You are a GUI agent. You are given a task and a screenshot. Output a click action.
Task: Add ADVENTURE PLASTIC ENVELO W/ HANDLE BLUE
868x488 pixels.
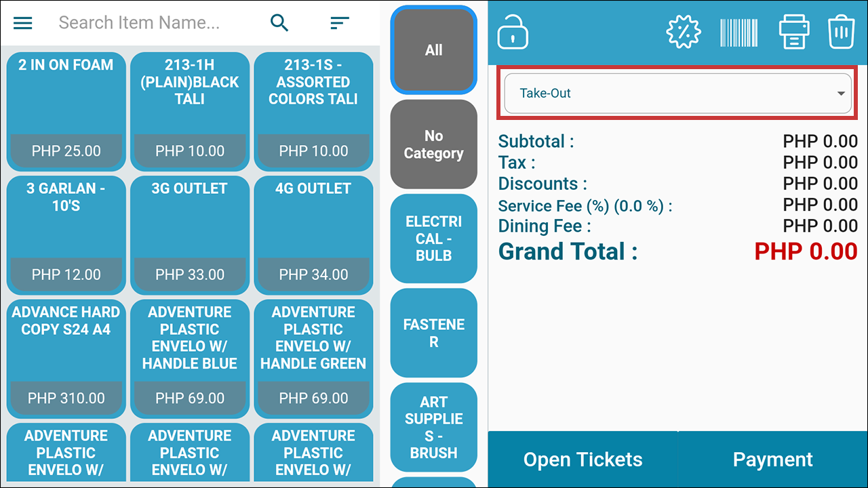190,359
